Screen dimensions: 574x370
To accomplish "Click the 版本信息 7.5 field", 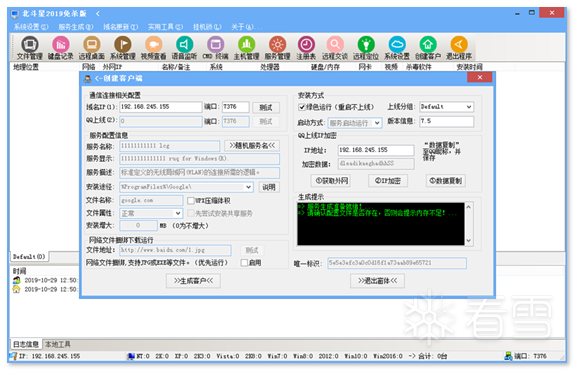I will (x=447, y=121).
